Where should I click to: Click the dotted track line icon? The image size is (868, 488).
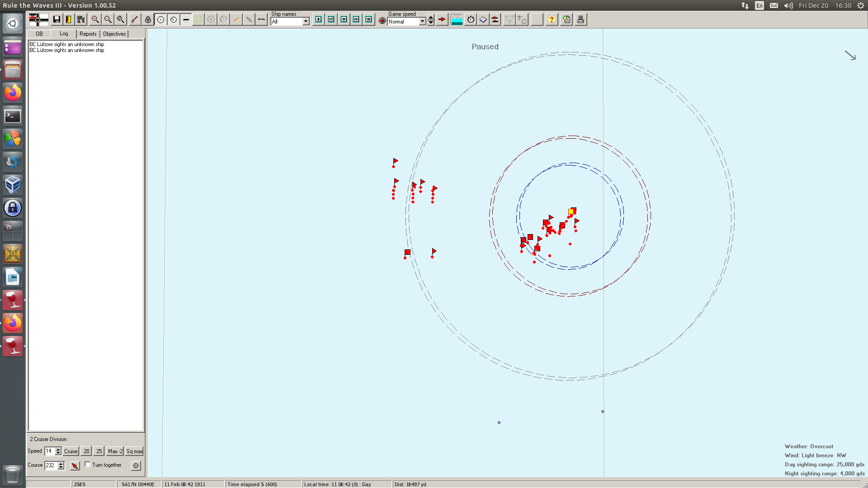coord(261,19)
